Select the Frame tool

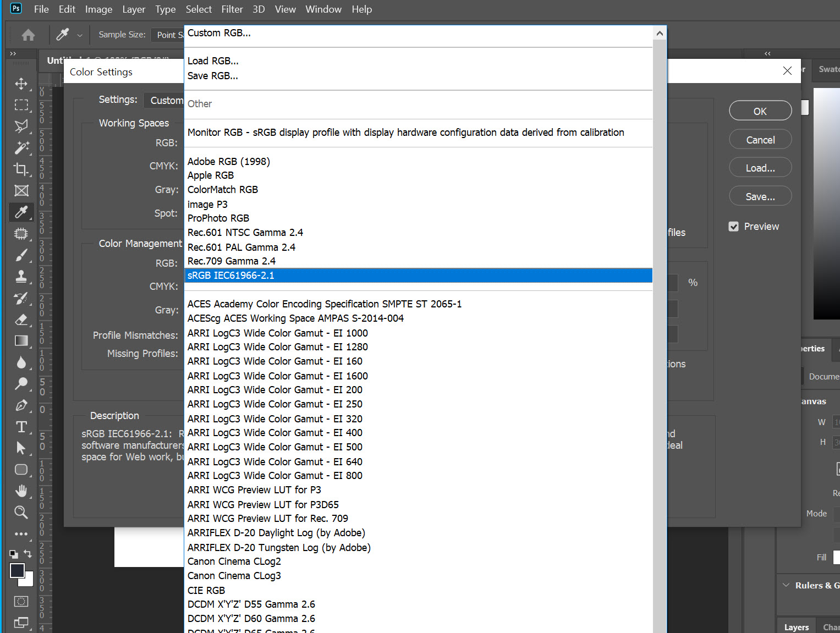click(21, 191)
